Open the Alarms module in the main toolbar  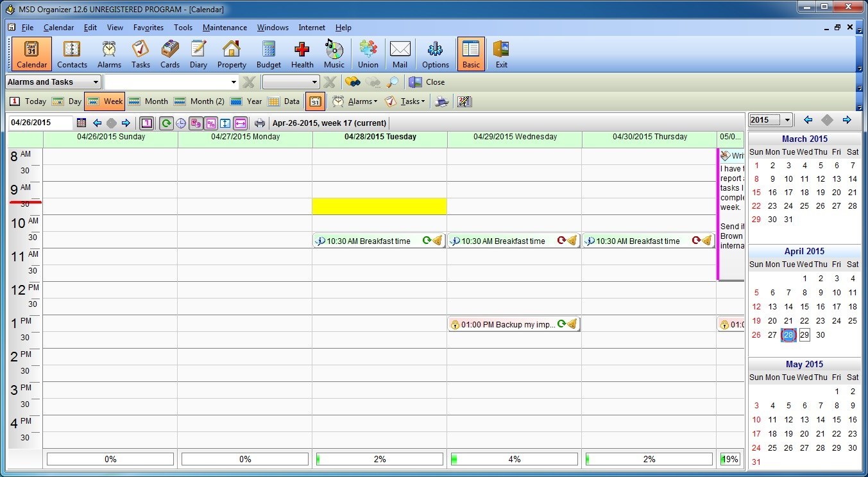coord(109,54)
